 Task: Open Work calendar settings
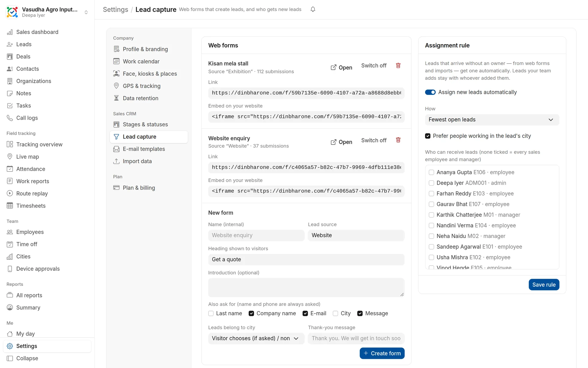coord(149,61)
